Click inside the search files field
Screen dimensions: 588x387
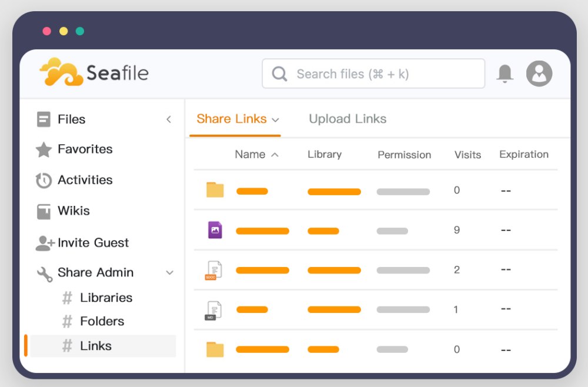tap(373, 74)
